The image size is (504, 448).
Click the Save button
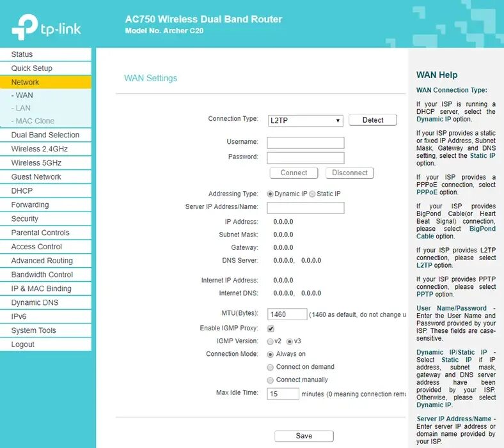[304, 436]
